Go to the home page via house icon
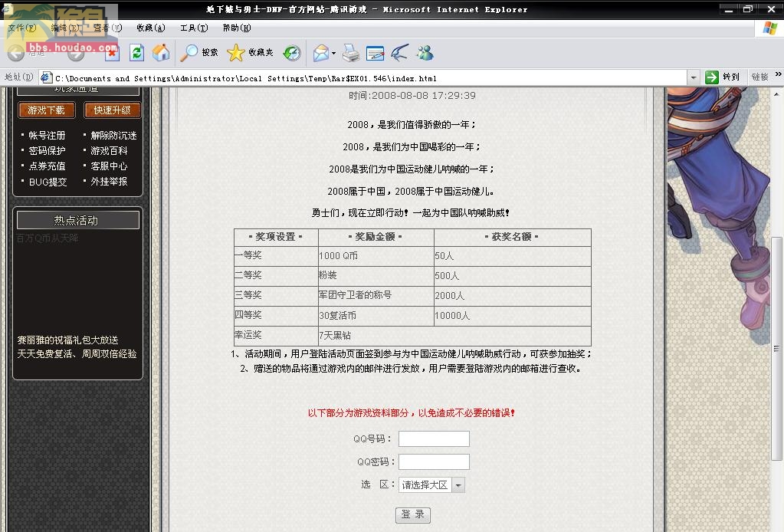The image size is (784, 532). tap(161, 53)
